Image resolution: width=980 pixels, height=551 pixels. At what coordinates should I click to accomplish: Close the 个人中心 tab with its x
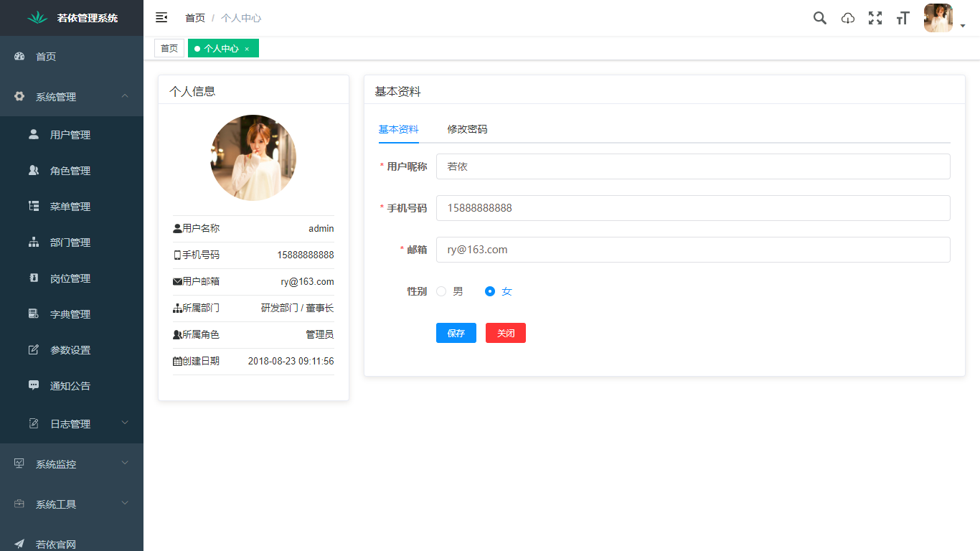point(247,47)
